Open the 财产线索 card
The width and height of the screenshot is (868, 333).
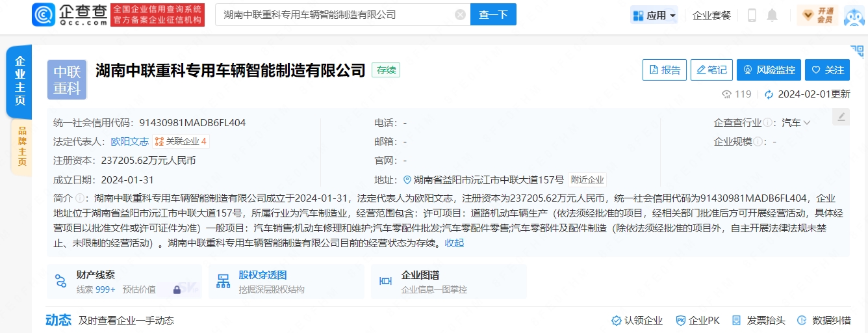tap(125, 282)
